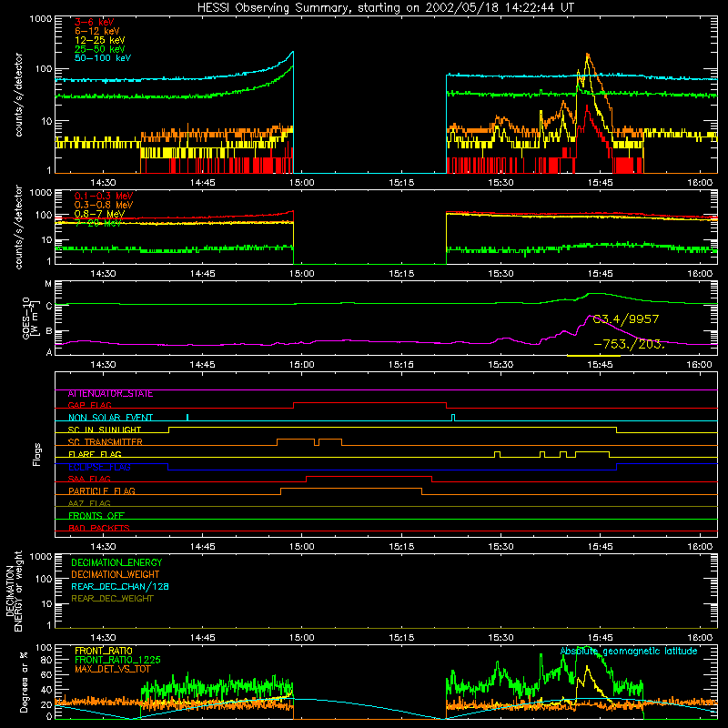This screenshot has width=728, height=728.
Task: Select the SC_IN_SUNLIGHT flag label
Action: pyautogui.click(x=105, y=430)
